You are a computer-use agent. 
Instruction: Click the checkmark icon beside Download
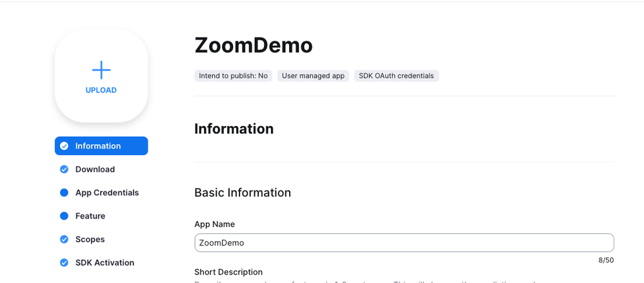click(x=65, y=169)
